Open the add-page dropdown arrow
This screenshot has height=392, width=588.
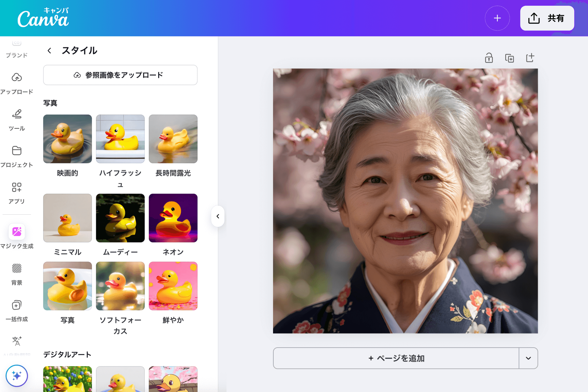(528, 358)
